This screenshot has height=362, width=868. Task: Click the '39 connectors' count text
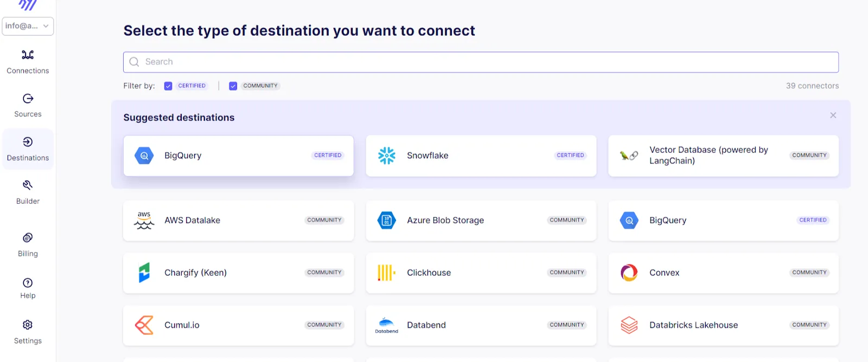coord(812,86)
